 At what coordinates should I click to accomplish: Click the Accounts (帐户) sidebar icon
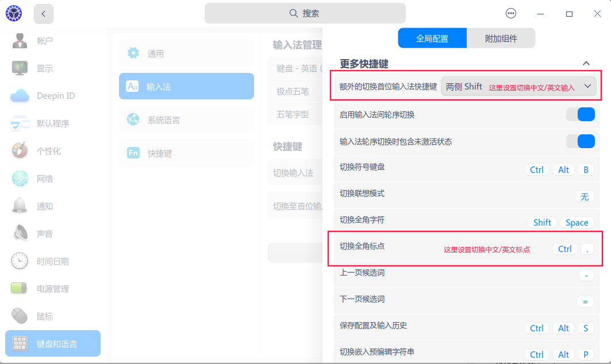coord(20,41)
